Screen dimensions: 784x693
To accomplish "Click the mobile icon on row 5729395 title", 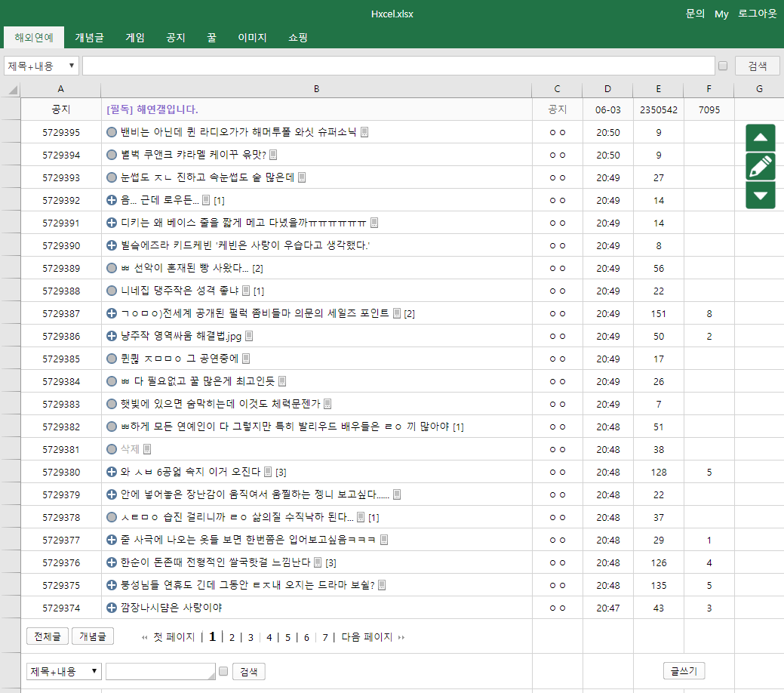I will [364, 132].
